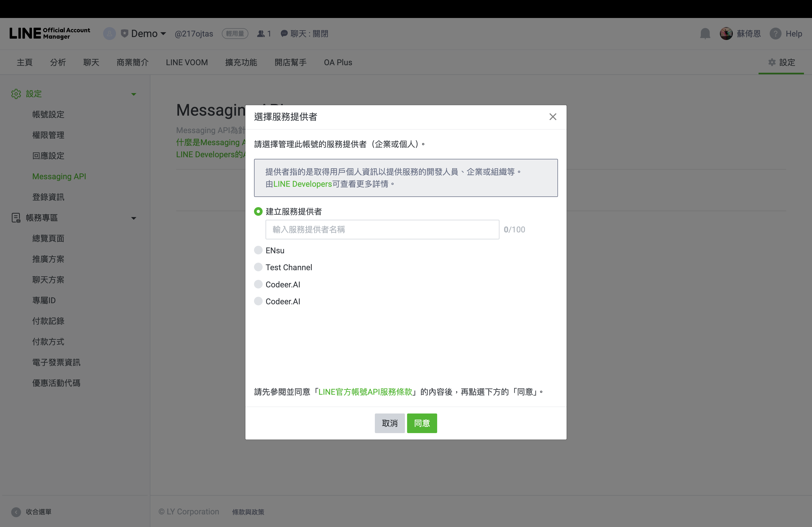The image size is (812, 527).
Task: Choose Test Channel as service provider
Action: click(258, 267)
